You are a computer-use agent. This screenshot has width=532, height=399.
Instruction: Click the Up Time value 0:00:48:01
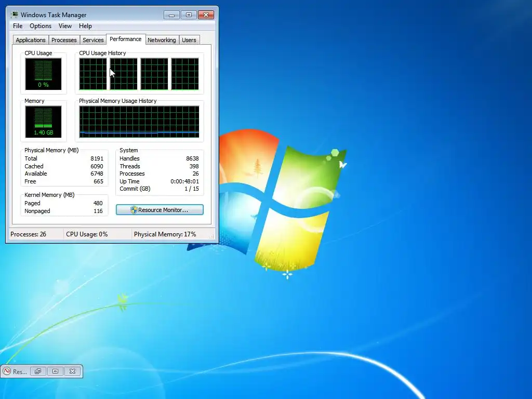pyautogui.click(x=184, y=181)
